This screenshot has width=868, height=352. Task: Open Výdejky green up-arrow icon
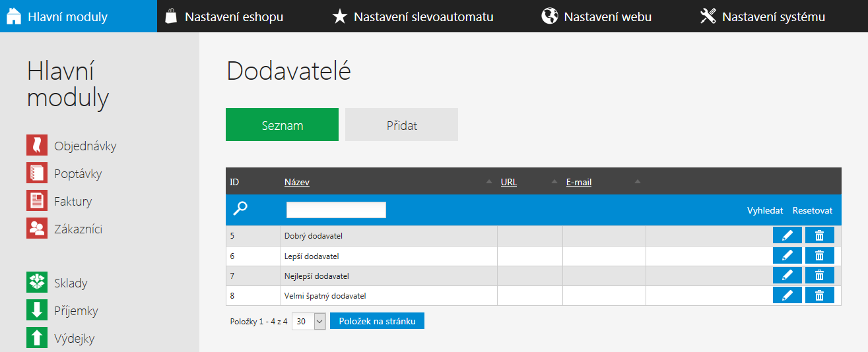point(37,338)
